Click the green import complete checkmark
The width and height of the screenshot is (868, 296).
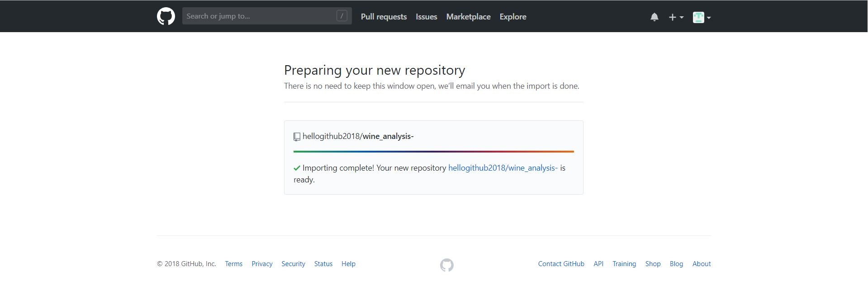pyautogui.click(x=297, y=168)
